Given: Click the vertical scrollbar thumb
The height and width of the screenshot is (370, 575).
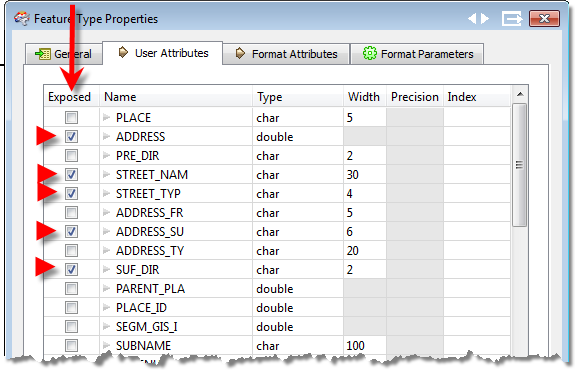Looking at the screenshot, I should 519,165.
